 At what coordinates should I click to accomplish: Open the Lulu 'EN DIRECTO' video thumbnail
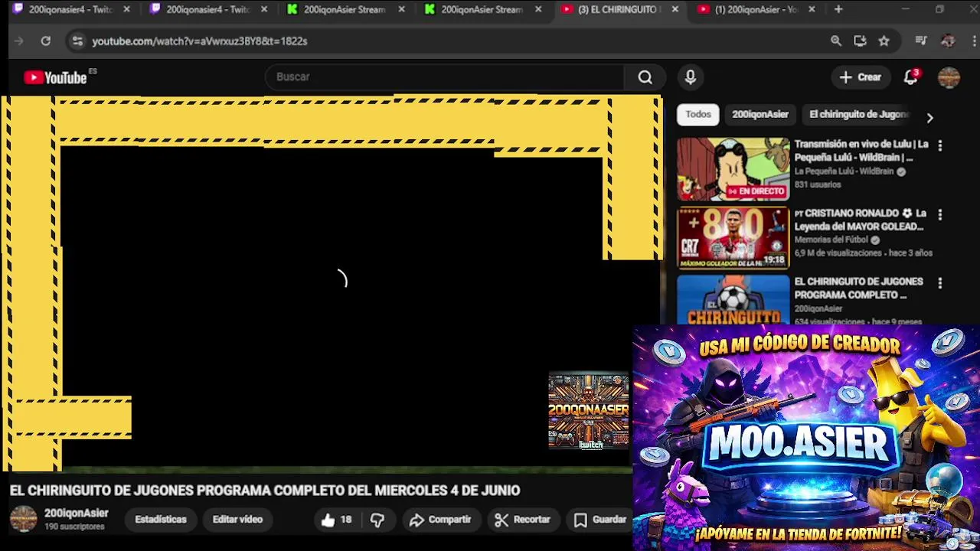point(733,169)
